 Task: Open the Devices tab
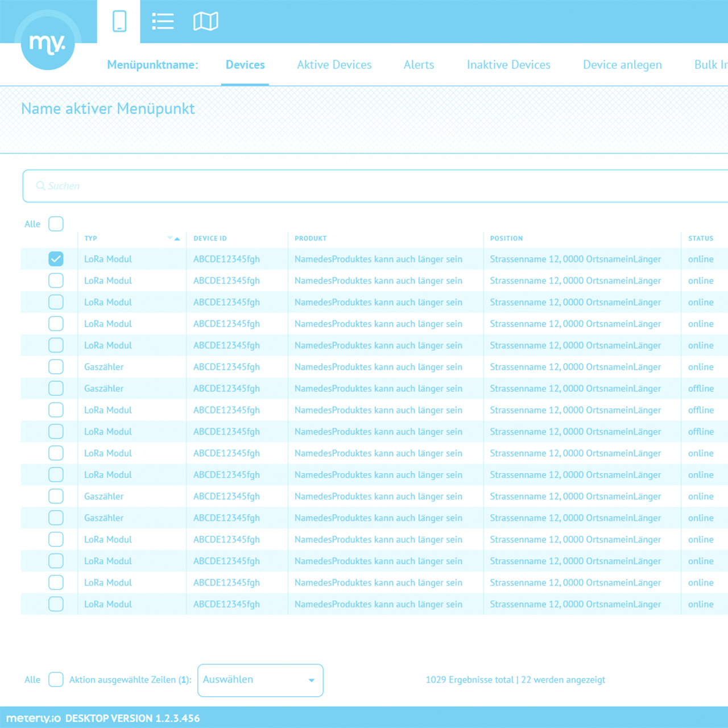click(245, 65)
